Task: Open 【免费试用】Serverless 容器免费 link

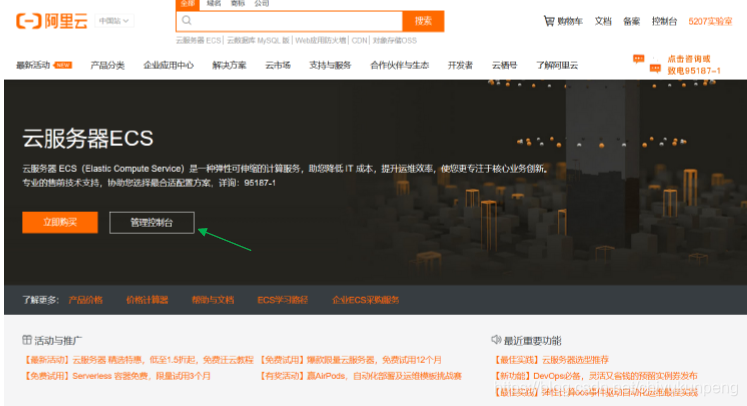Action: (116, 376)
